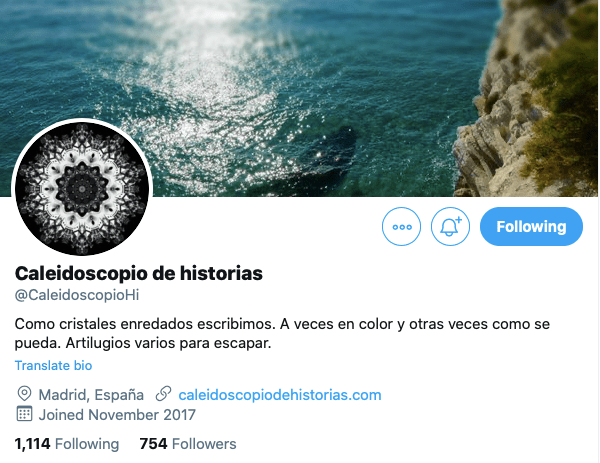600x463 pixels.
Task: Turn on notifications with the bell icon
Action: pos(450,227)
